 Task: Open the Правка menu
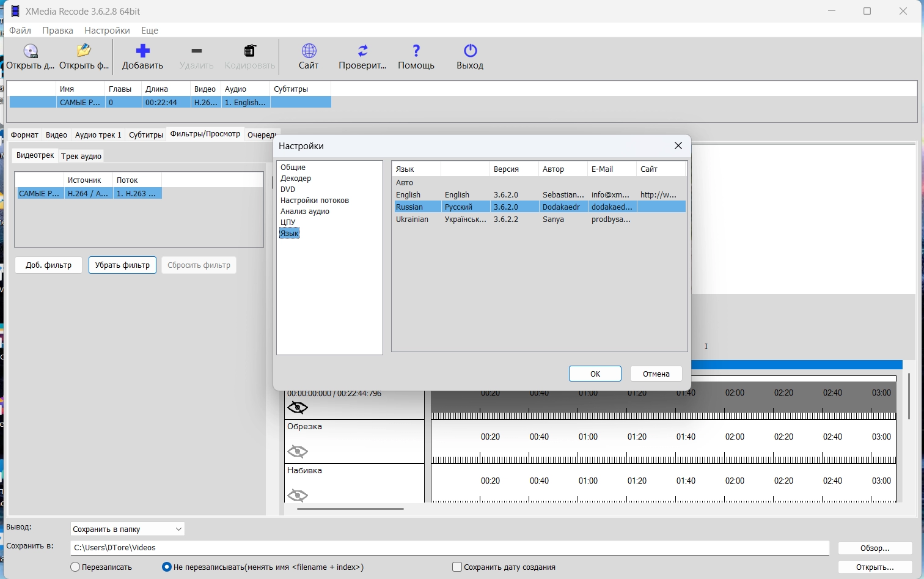[57, 31]
